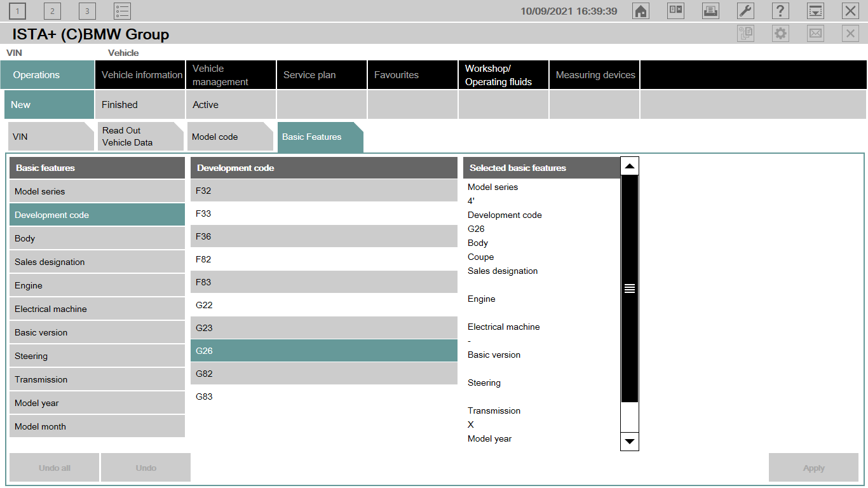Choose development code G82
The width and height of the screenshot is (868, 488).
click(324, 374)
